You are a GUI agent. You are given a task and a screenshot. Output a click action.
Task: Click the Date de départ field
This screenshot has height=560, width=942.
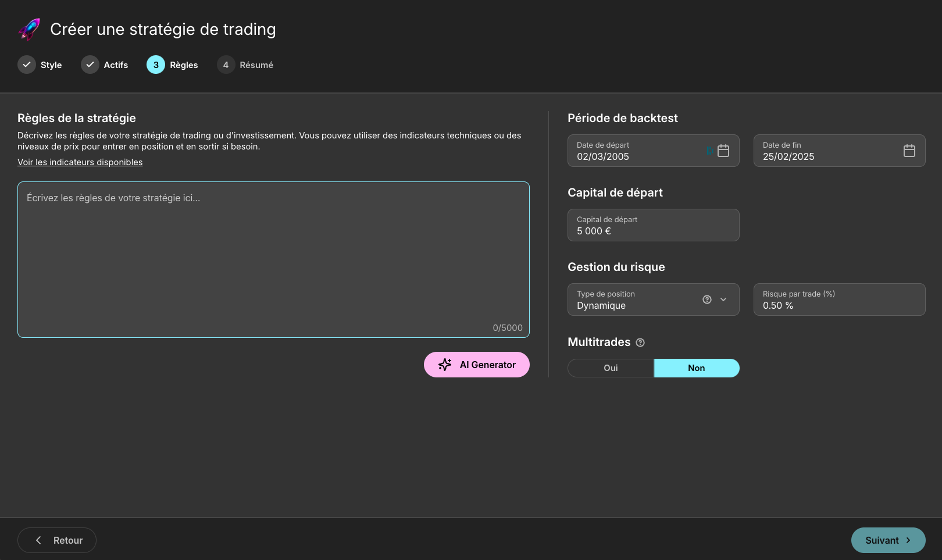pyautogui.click(x=637, y=151)
